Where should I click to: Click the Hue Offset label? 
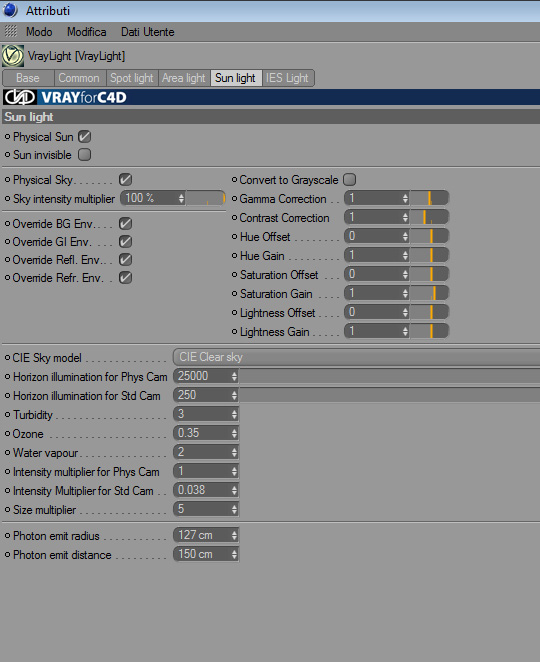265,237
